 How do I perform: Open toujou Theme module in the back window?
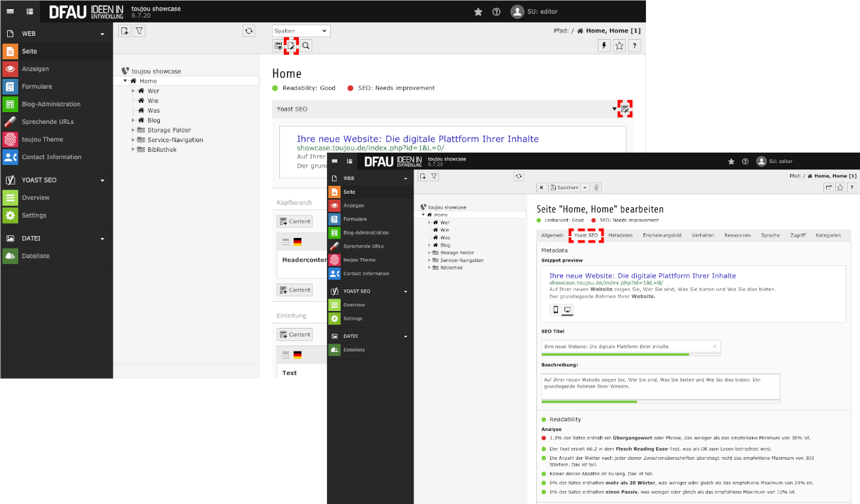(56, 139)
